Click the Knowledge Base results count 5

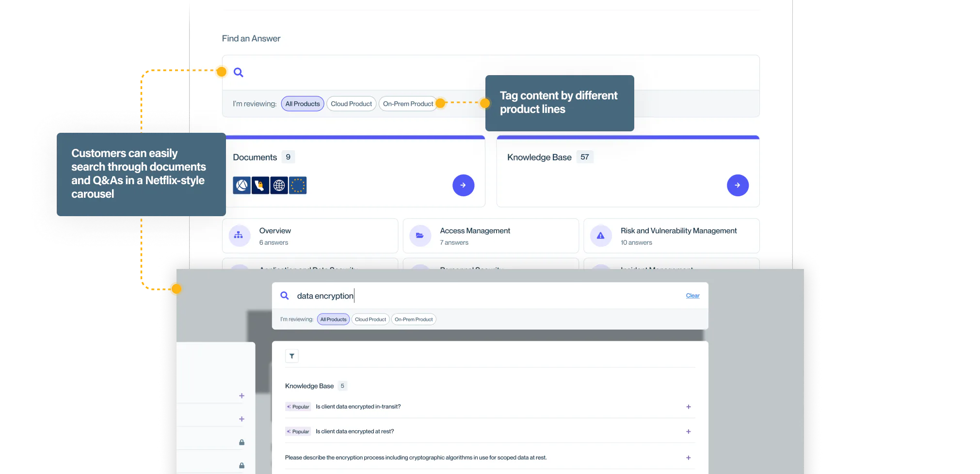[x=342, y=386]
